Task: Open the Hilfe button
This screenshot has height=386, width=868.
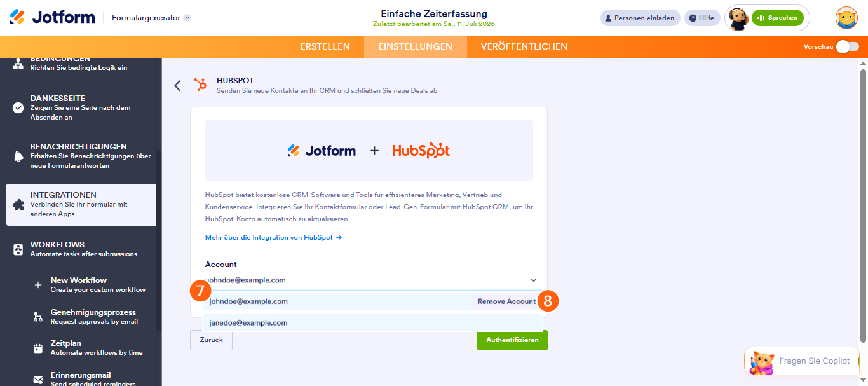Action: [x=702, y=18]
